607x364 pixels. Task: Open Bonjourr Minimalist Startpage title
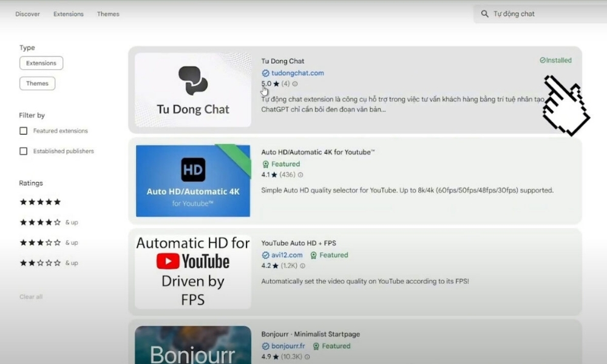click(310, 334)
